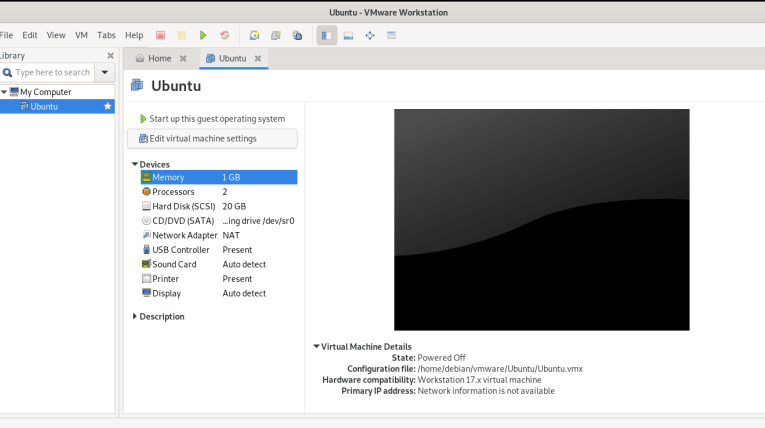765x428 pixels.
Task: Collapse the Devices section
Action: 135,164
